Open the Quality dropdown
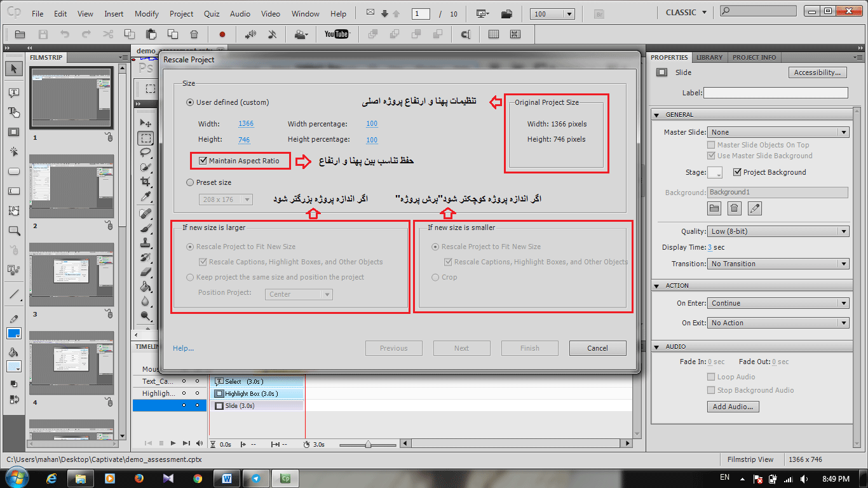The height and width of the screenshot is (488, 868). pos(778,231)
